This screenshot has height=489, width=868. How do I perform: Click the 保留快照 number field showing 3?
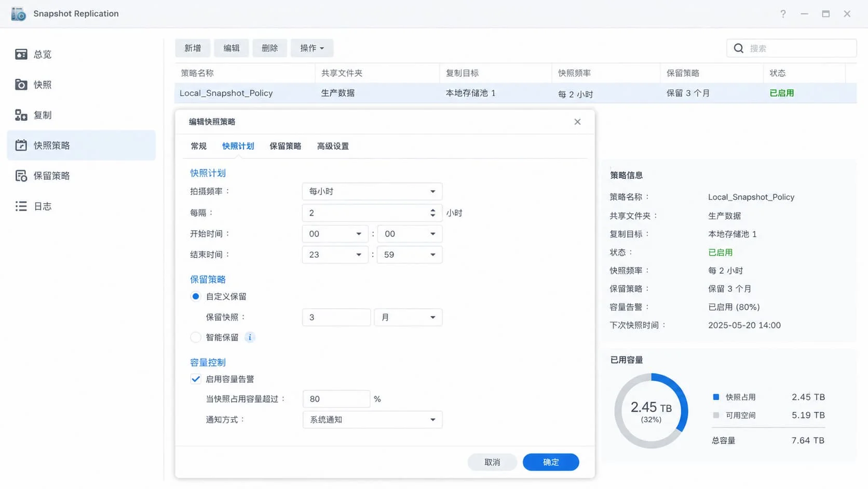coord(336,317)
